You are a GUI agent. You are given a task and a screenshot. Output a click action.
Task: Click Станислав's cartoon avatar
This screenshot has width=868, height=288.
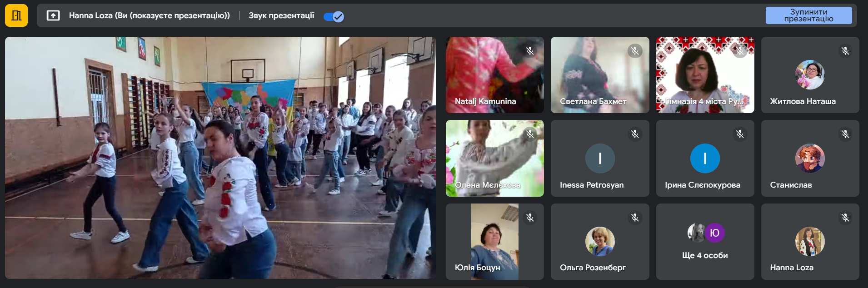tap(809, 158)
